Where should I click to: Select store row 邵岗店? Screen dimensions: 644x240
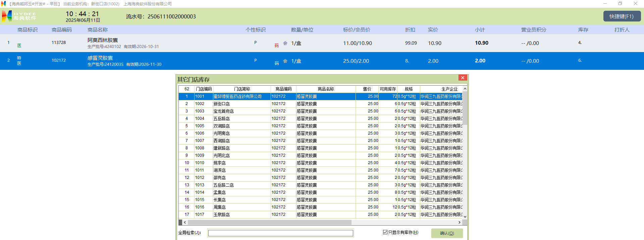click(321, 178)
